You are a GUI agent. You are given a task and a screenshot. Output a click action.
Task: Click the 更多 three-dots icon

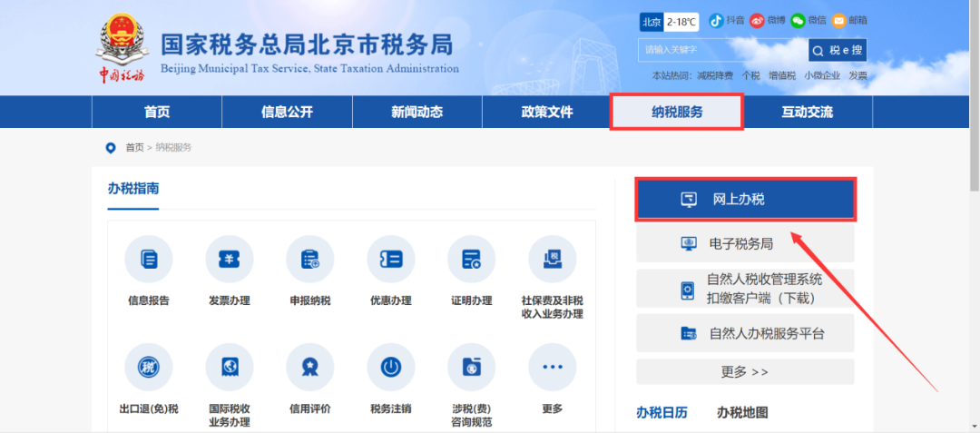coord(552,368)
